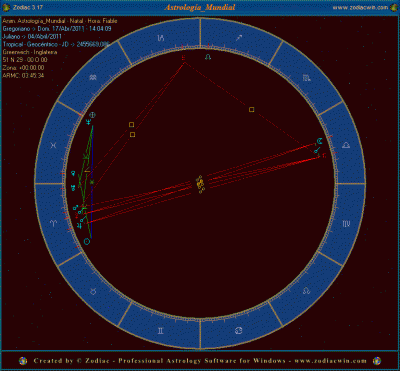Screen dimensions: 400x371
Task: Click the colorful globe icon in bottom-left footer
Action: tap(23, 361)
